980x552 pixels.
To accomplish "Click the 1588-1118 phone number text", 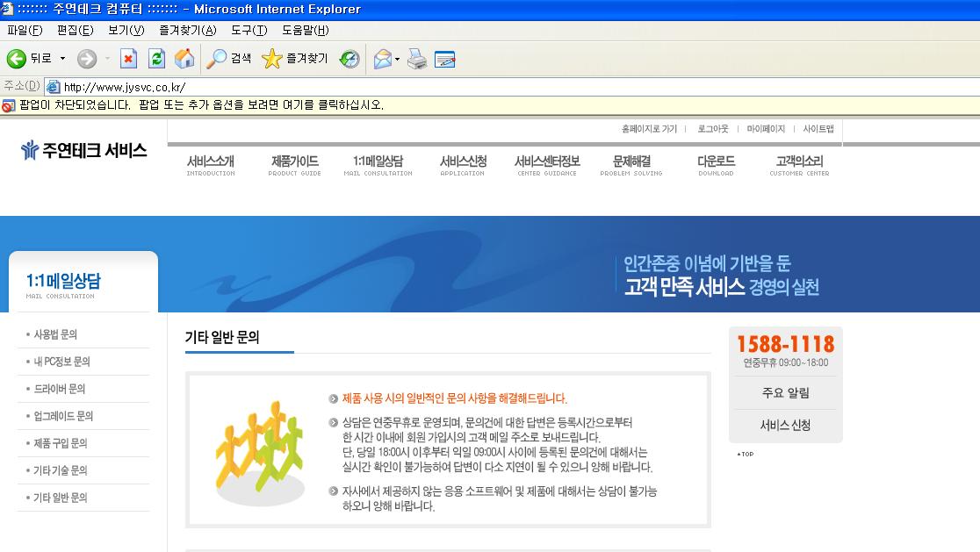I will 786,344.
